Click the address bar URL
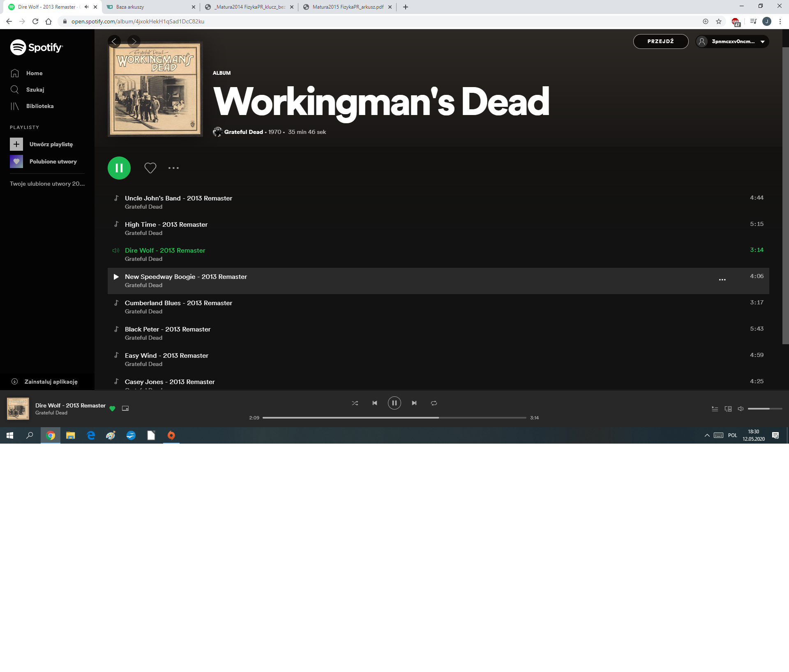The width and height of the screenshot is (789, 672). 138,21
